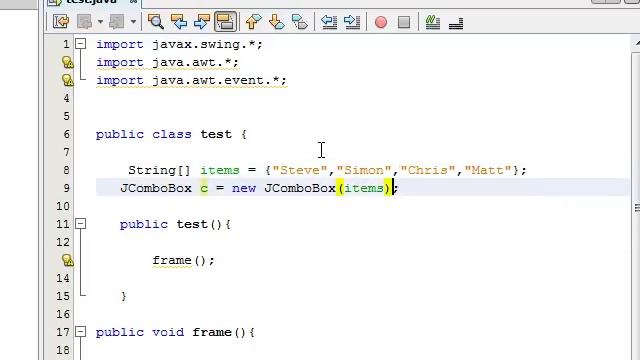Click the class name "test" on line 6
This screenshot has height=360, width=640.
tap(216, 134)
